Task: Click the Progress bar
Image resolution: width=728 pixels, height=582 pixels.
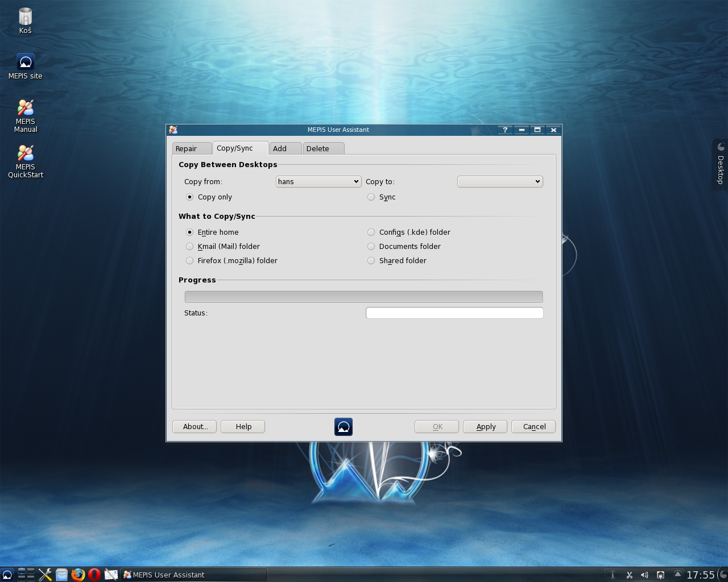Action: pyautogui.click(x=363, y=297)
